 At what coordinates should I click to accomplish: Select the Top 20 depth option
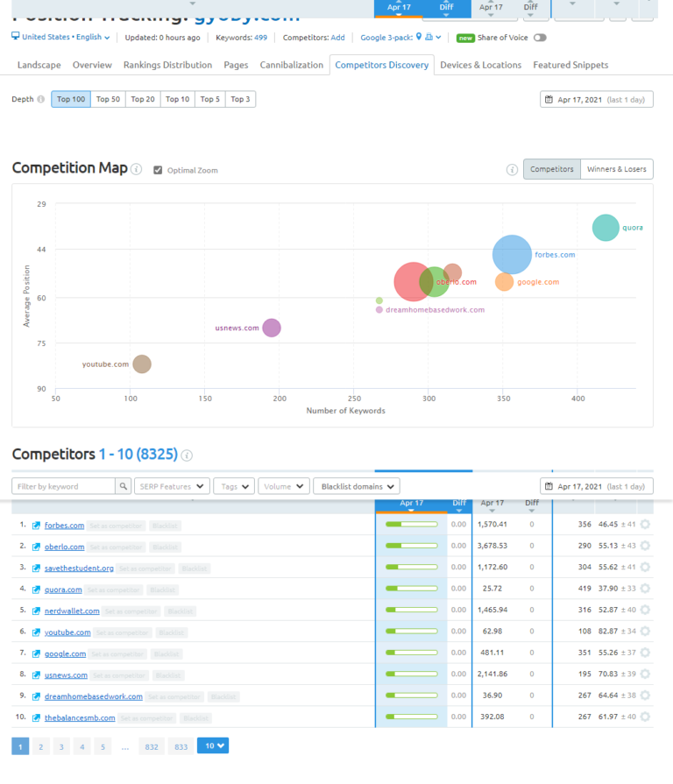tap(143, 99)
